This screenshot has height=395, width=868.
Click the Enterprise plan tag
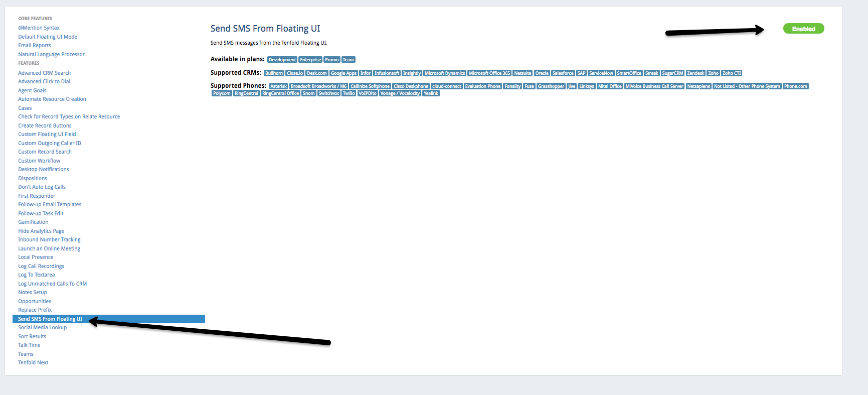point(310,60)
